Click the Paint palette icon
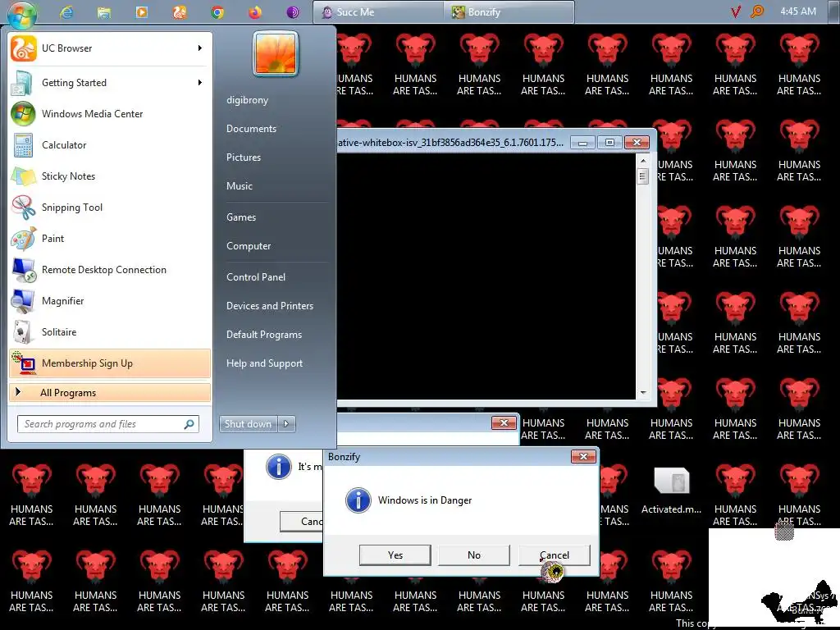840x630 pixels. (x=24, y=239)
